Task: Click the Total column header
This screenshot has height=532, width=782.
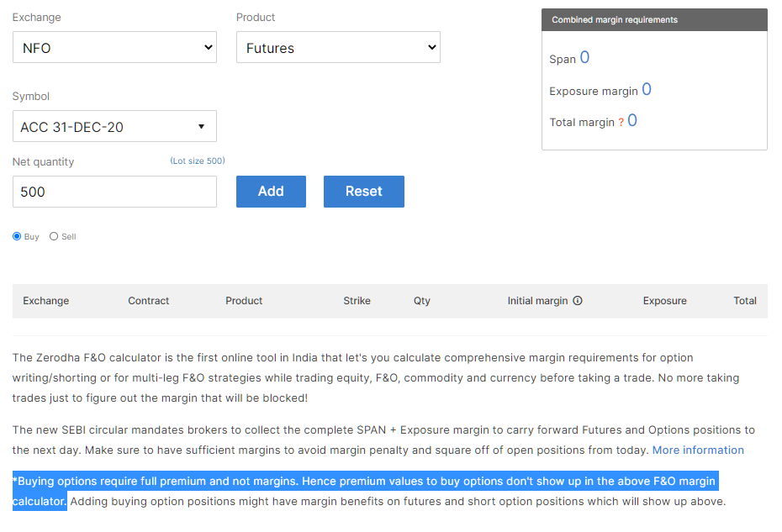Action: pyautogui.click(x=745, y=301)
